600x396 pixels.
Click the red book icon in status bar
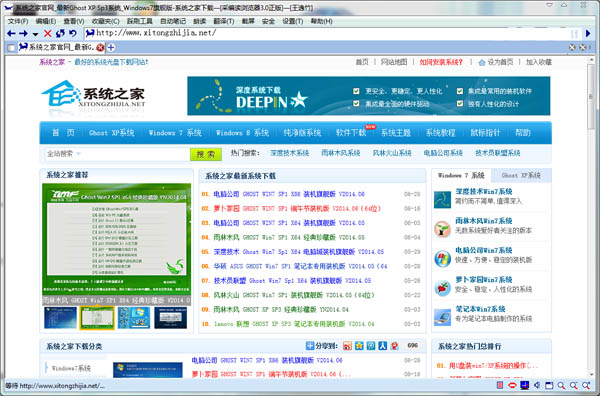[x=499, y=385]
